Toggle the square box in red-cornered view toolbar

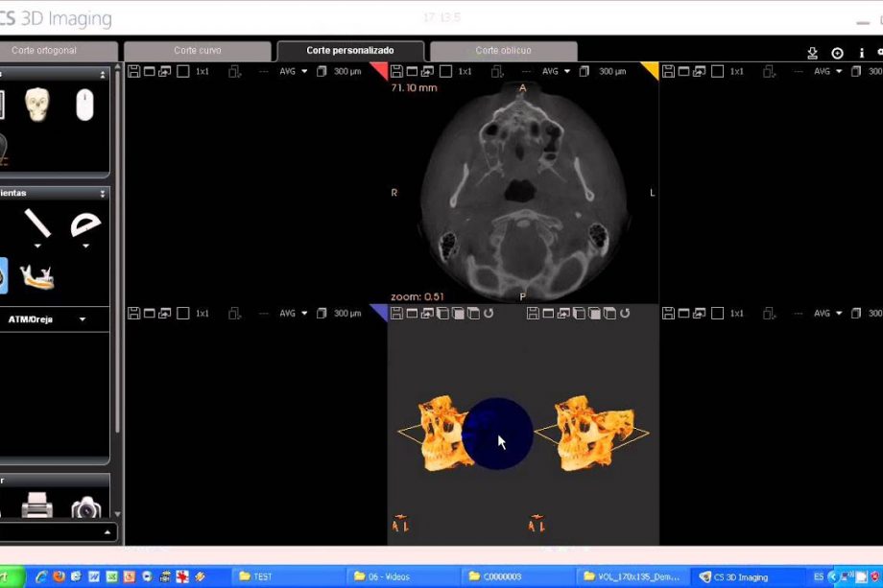coord(183,71)
